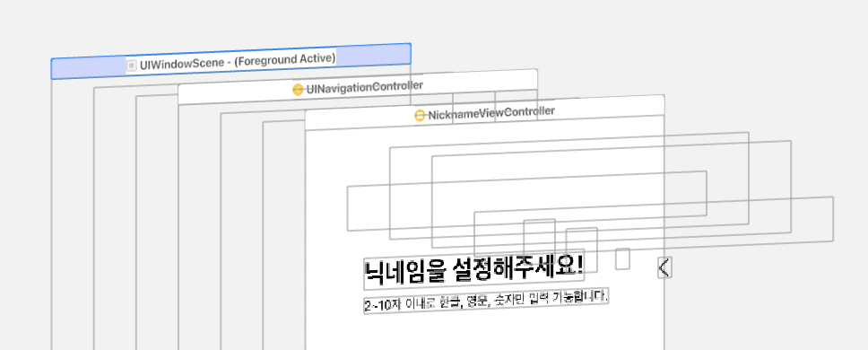Viewport: 868px width, 350px height.
Task: Select the back chevron button view
Action: 664,267
